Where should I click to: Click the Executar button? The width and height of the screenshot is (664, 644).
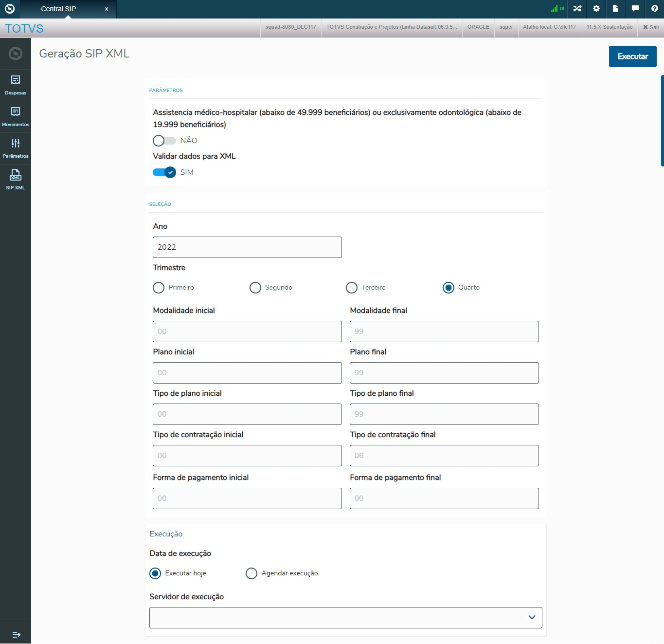(x=632, y=56)
